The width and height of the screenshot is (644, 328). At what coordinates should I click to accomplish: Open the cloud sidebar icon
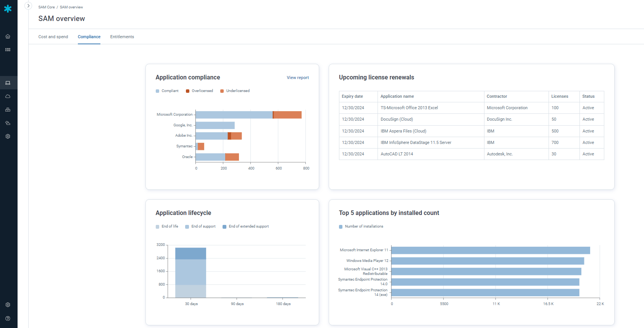coord(8,96)
